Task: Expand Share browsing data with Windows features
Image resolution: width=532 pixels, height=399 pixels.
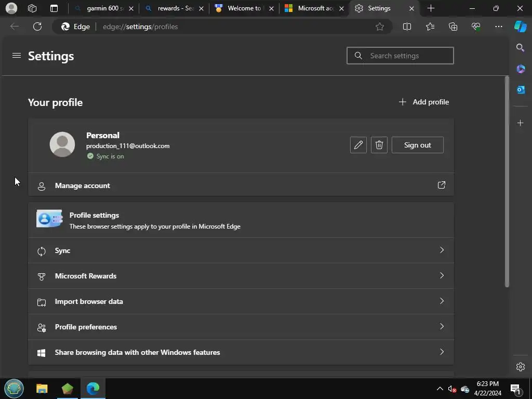Action: point(241,352)
